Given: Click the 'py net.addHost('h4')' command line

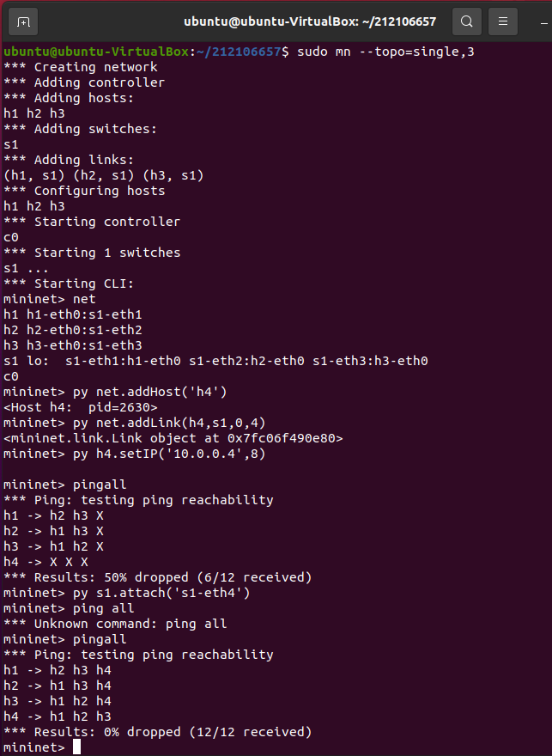Looking at the screenshot, I should click(x=149, y=392).
